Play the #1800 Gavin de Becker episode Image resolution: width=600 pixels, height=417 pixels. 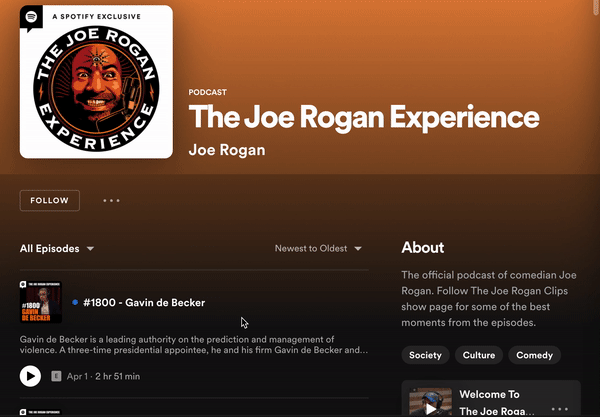tap(30, 376)
